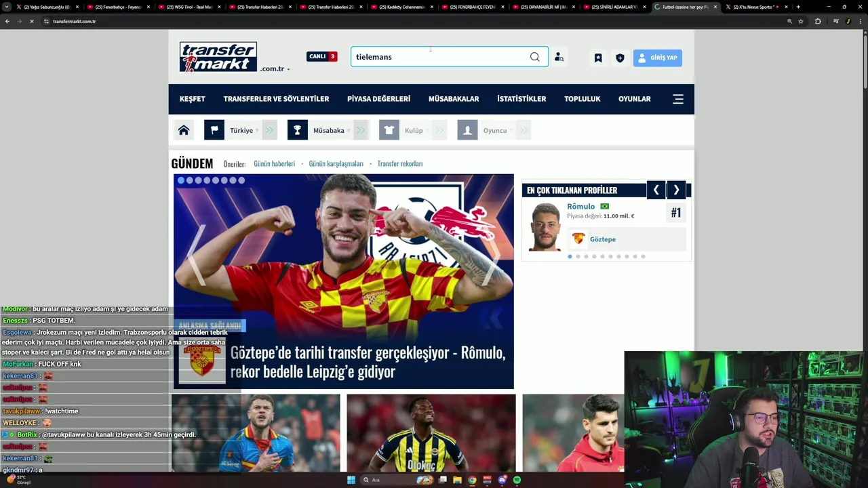Screen dimensions: 868x488
Task: Select the first carousel dot on the slider
Action: pos(181,180)
